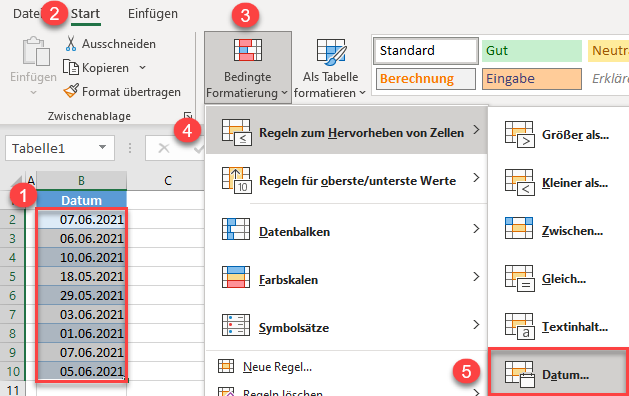Click the Symbolsätze icon
629x396 pixels.
point(236,325)
